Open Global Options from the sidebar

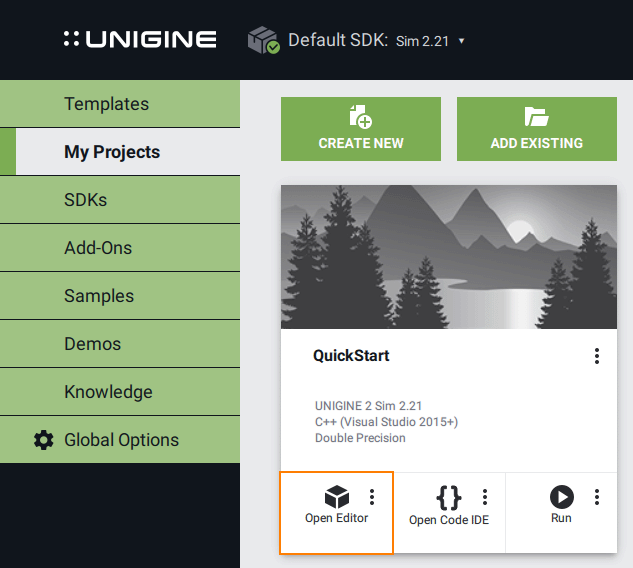point(120,440)
